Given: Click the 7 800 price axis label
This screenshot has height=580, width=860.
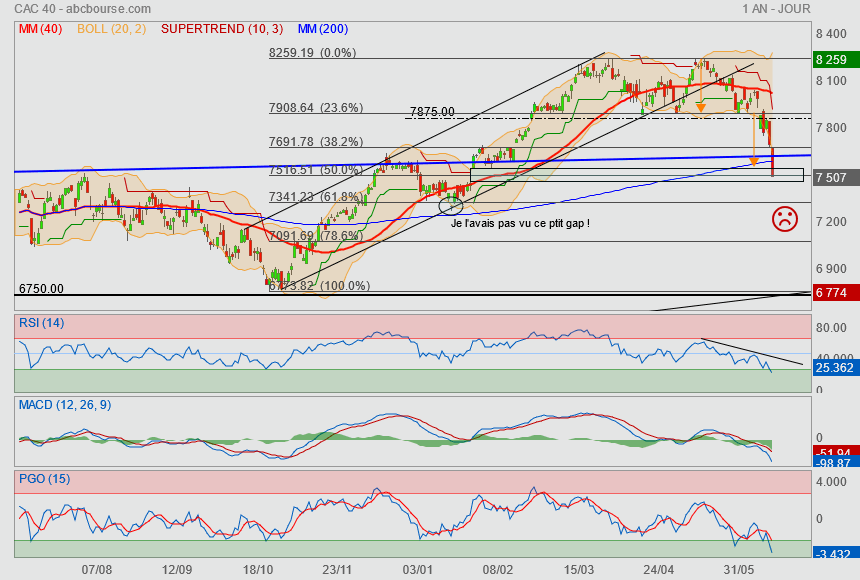Looking at the screenshot, I should [x=831, y=128].
